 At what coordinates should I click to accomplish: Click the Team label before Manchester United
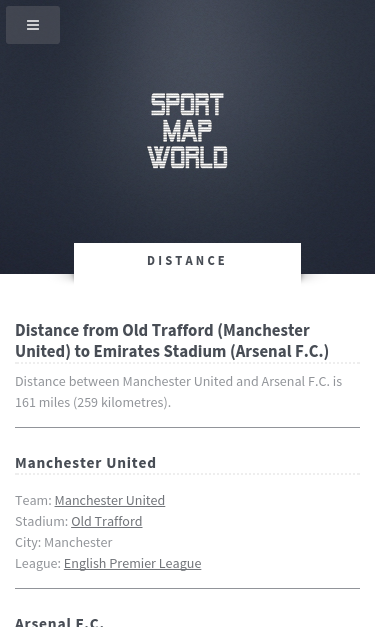[33, 500]
